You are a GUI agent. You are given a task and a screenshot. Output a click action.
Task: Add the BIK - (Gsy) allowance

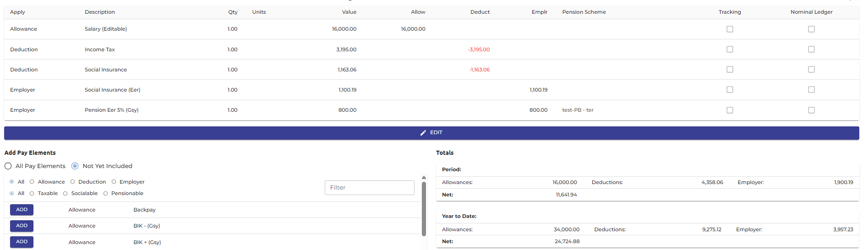click(x=22, y=226)
